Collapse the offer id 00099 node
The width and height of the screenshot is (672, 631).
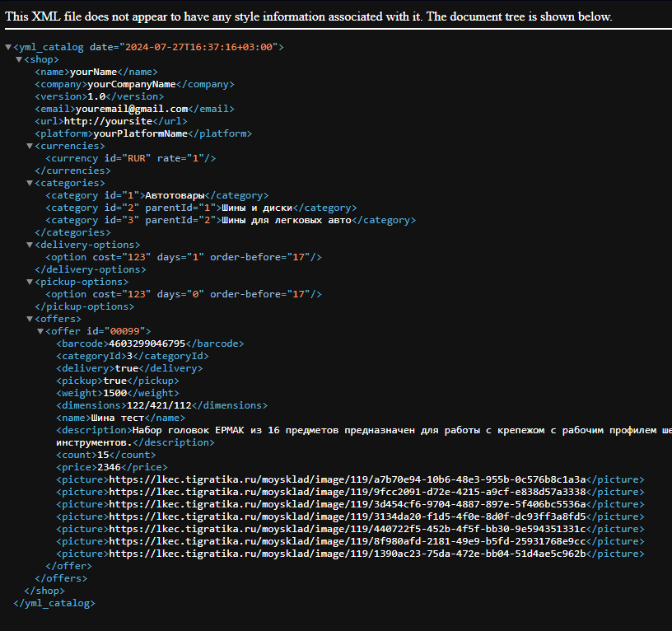point(40,331)
